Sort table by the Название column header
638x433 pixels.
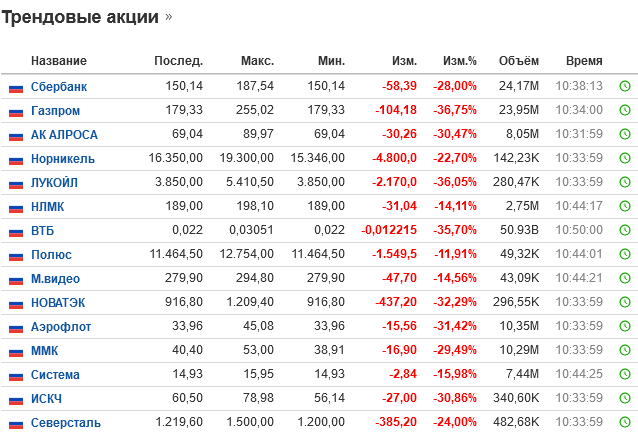click(59, 61)
